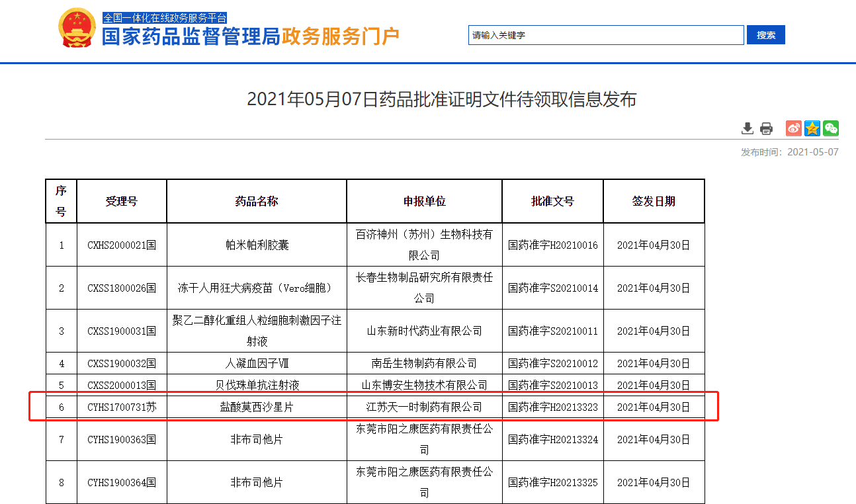Click the 搜索 search button
This screenshot has height=504, width=856.
coord(766,35)
